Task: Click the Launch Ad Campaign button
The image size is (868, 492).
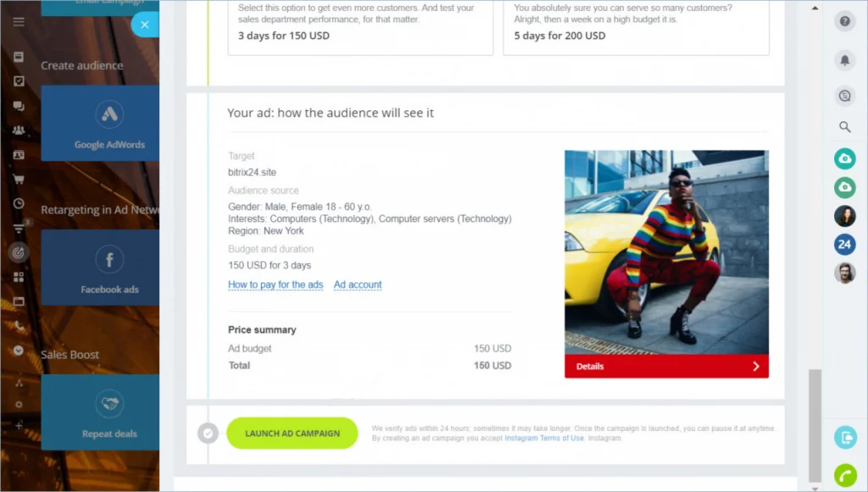Action: click(292, 433)
